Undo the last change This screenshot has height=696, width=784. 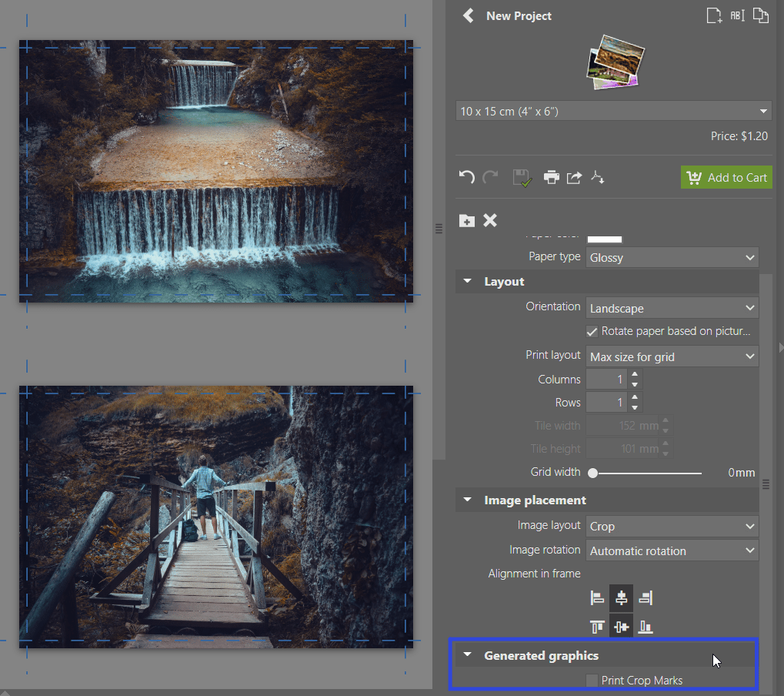(466, 177)
